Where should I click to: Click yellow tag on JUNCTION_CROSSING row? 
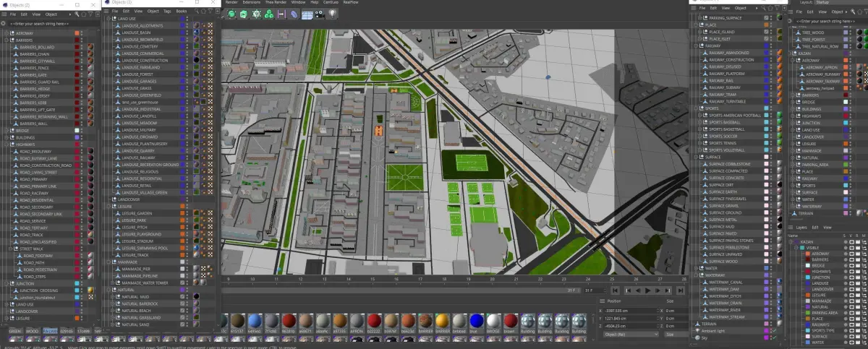tap(90, 290)
